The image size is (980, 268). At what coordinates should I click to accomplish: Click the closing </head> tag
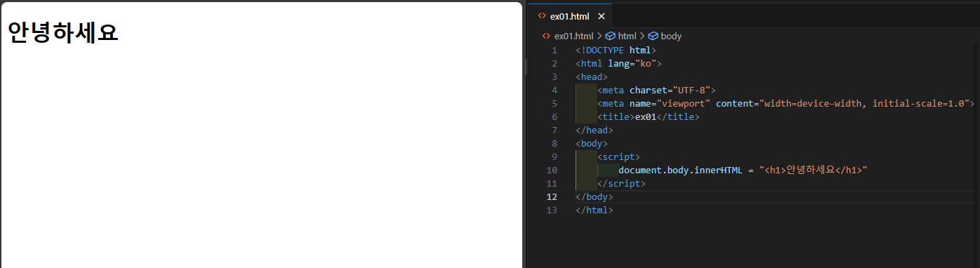click(594, 130)
